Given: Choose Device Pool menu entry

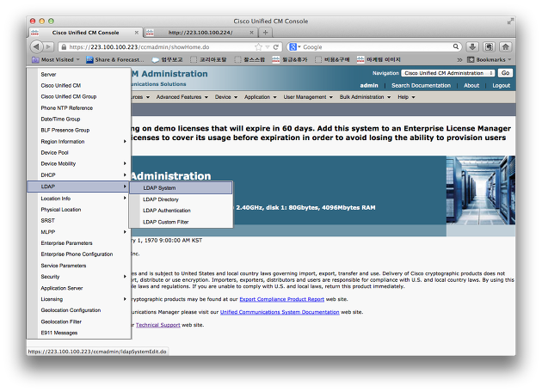Looking at the screenshot, I should (79, 152).
